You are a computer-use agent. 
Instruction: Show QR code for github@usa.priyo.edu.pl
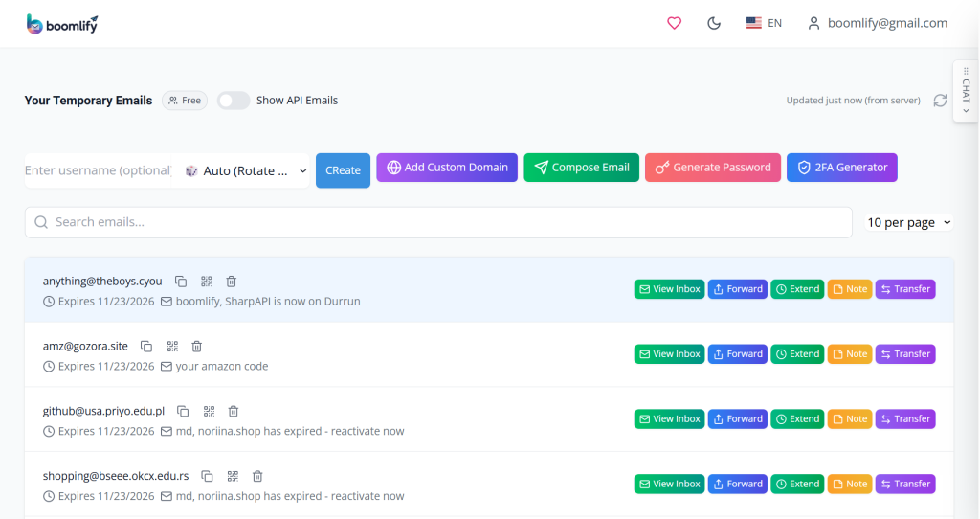click(209, 412)
